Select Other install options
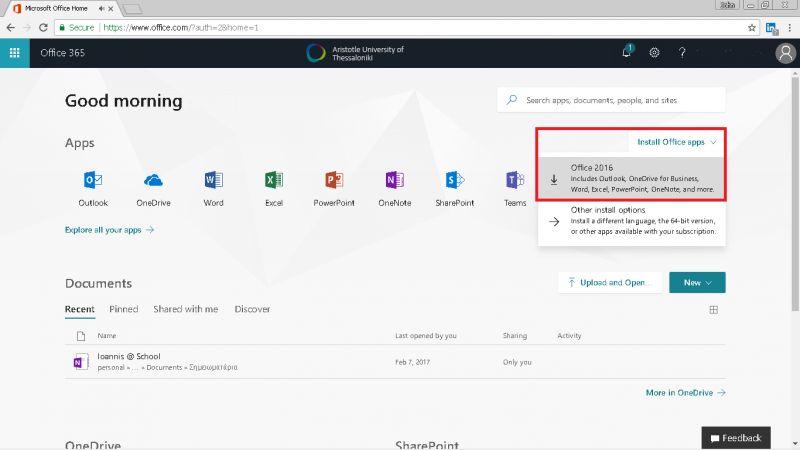The height and width of the screenshot is (450, 800). click(632, 220)
